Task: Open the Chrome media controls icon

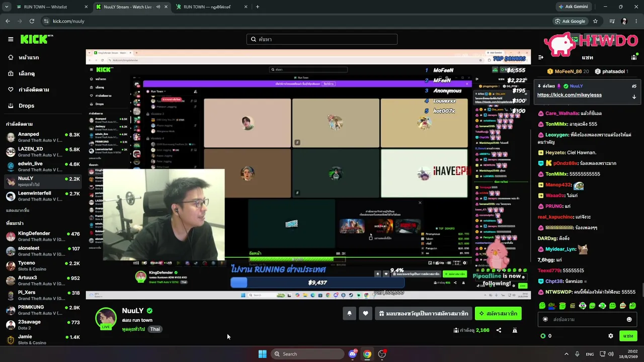Action: pyautogui.click(x=612, y=21)
